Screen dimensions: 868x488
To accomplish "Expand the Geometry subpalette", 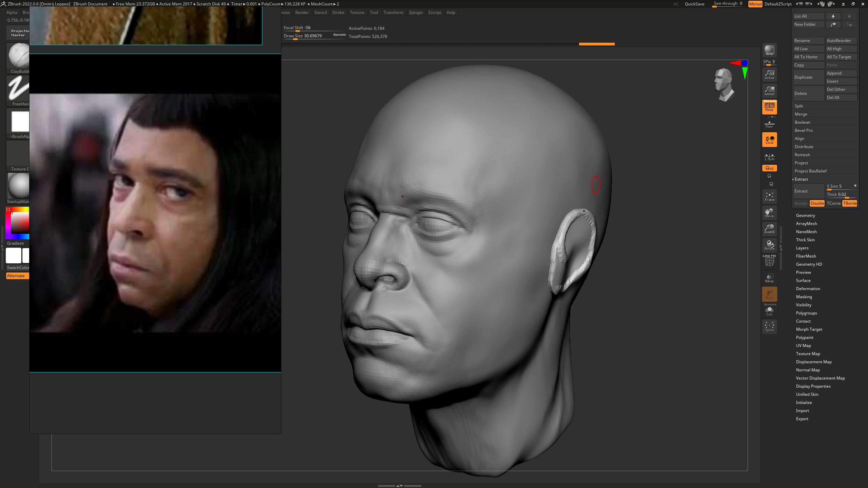I will [806, 216].
